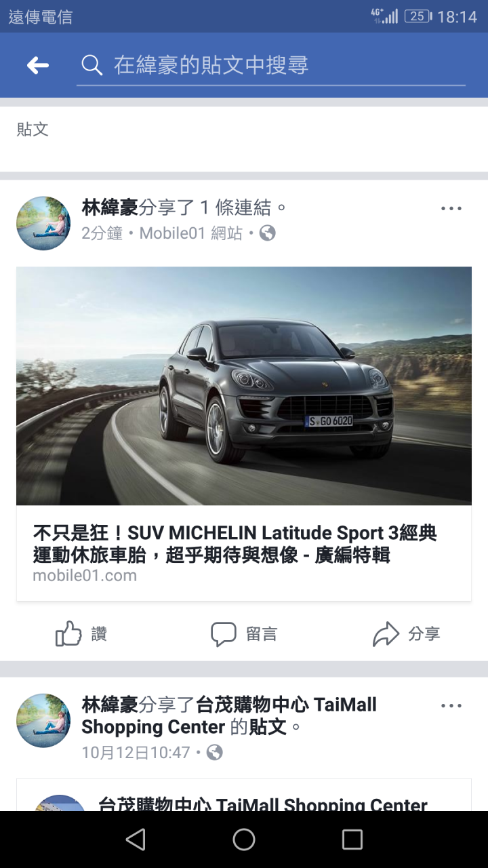Tap the back arrow in search header
The width and height of the screenshot is (488, 868).
click(38, 65)
